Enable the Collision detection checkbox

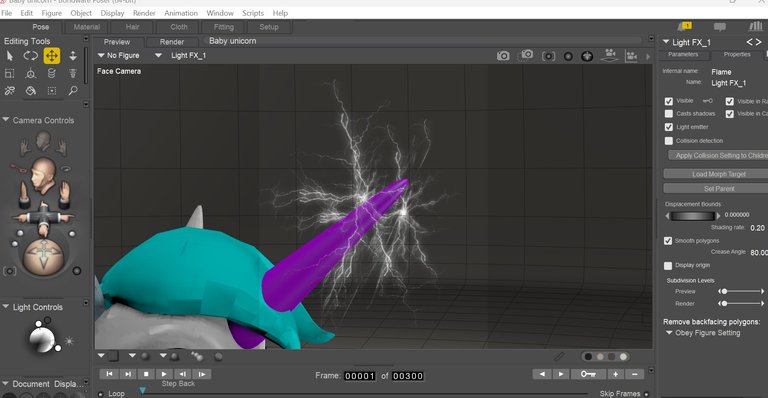[669, 141]
